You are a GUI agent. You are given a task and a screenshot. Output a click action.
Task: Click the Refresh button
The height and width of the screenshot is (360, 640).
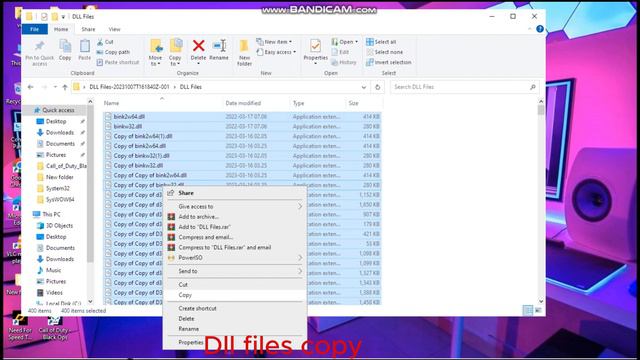coord(378,87)
